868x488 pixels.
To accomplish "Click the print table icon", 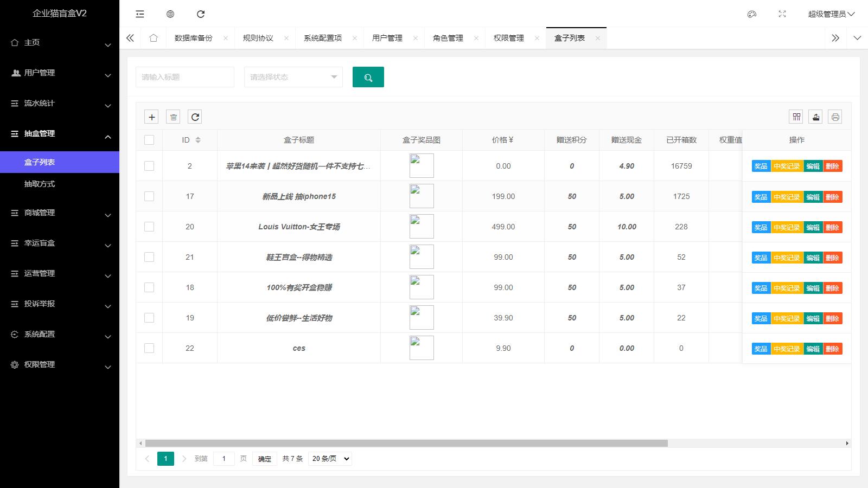I will click(x=835, y=117).
